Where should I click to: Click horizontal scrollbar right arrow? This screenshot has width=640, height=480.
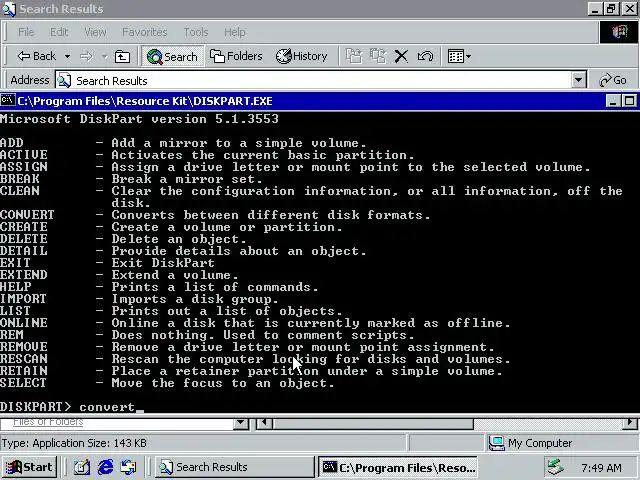pyautogui.click(x=631, y=423)
